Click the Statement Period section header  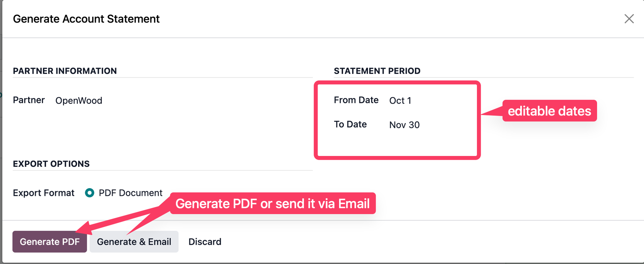(x=377, y=71)
